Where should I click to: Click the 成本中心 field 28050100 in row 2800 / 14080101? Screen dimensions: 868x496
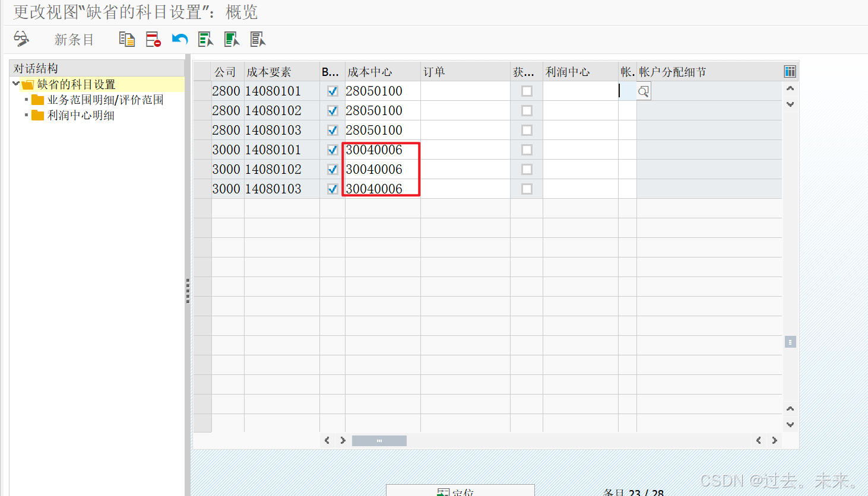click(382, 91)
